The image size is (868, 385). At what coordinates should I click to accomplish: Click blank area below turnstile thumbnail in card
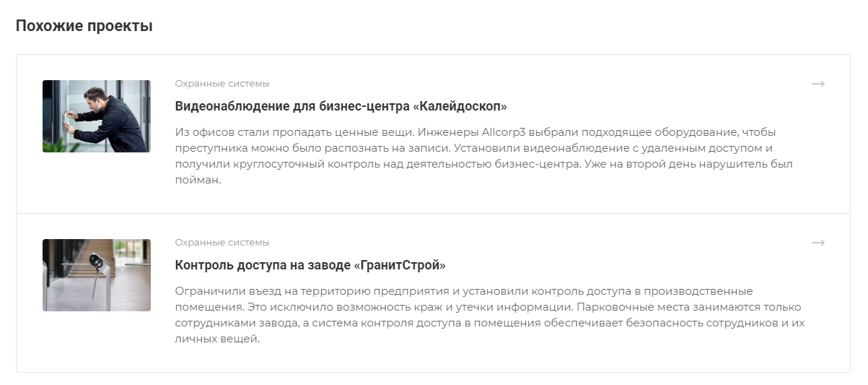click(97, 339)
